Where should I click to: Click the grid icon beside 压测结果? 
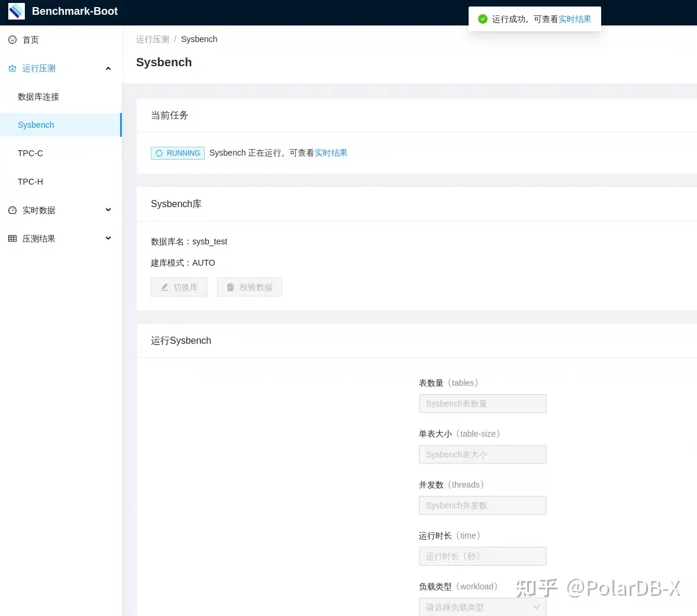point(12,238)
